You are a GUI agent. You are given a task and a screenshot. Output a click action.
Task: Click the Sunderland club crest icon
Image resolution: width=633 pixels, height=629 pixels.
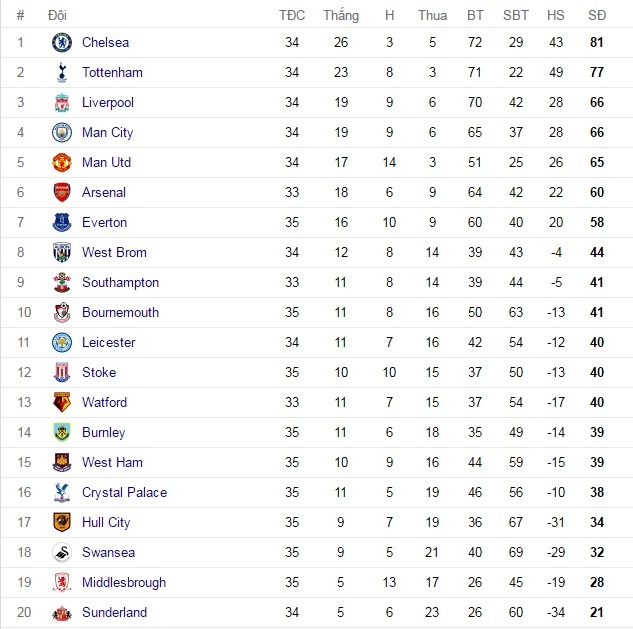(62, 613)
